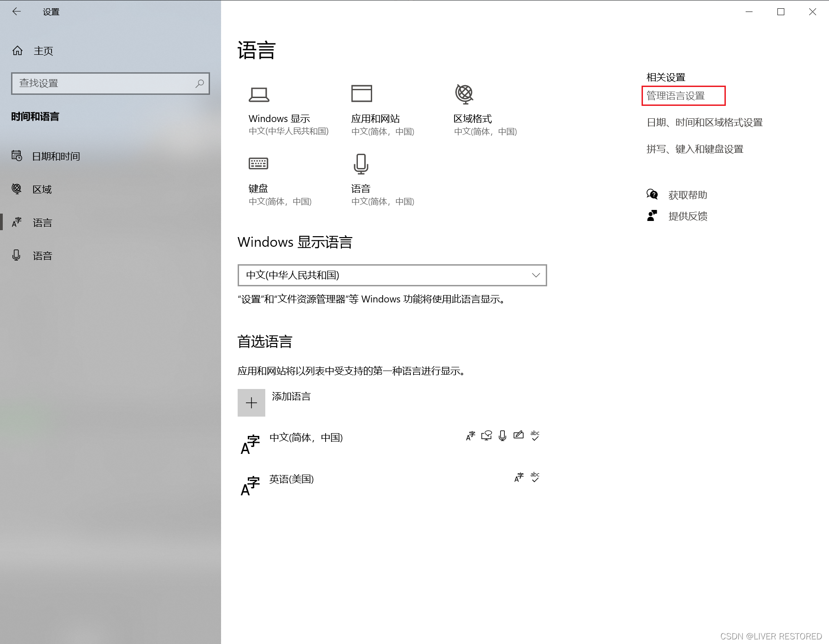Click the 添加语言 plus button
This screenshot has height=644, width=829.
click(251, 402)
